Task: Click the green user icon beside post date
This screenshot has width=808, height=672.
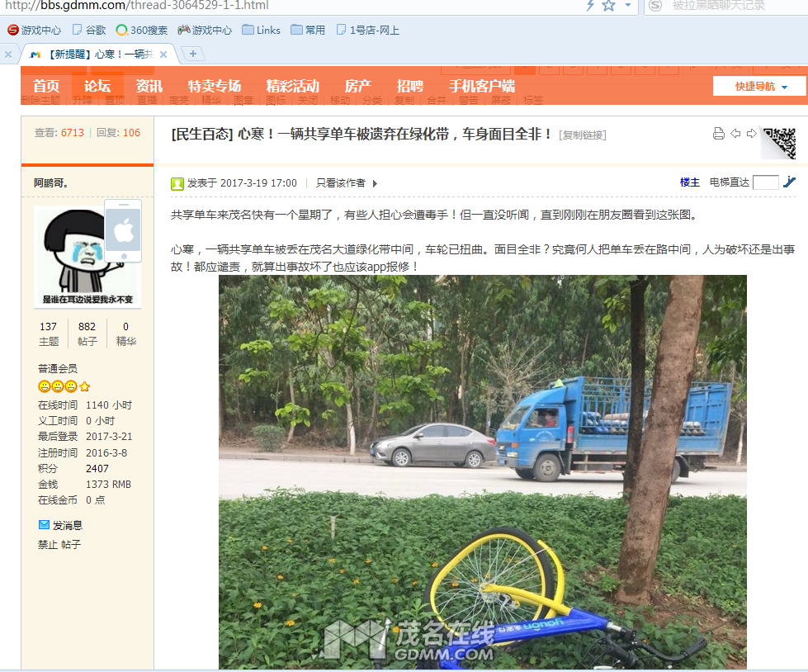Action: click(x=177, y=183)
